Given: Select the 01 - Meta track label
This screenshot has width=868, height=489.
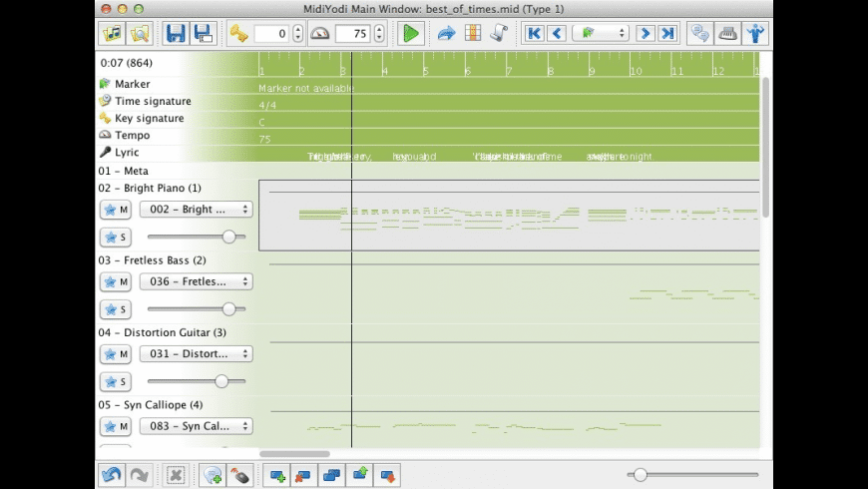Looking at the screenshot, I should click(x=124, y=171).
